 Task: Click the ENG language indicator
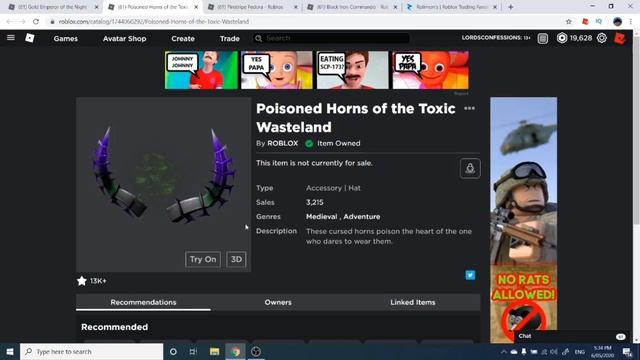[580, 351]
